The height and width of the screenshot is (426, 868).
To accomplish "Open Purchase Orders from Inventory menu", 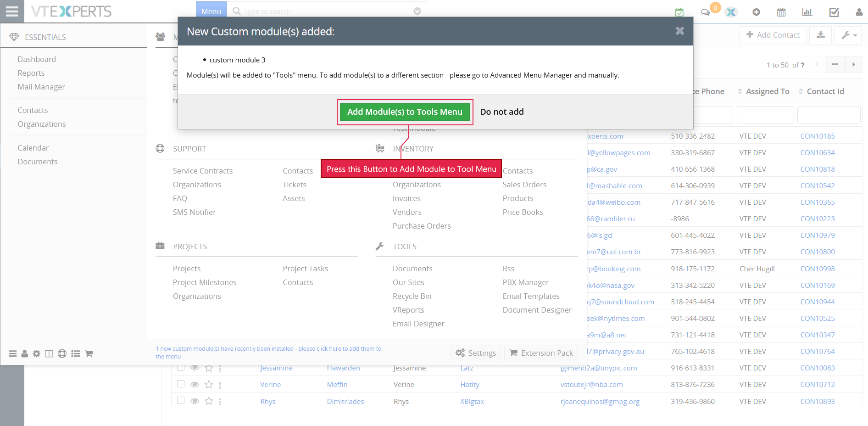I will pos(422,226).
